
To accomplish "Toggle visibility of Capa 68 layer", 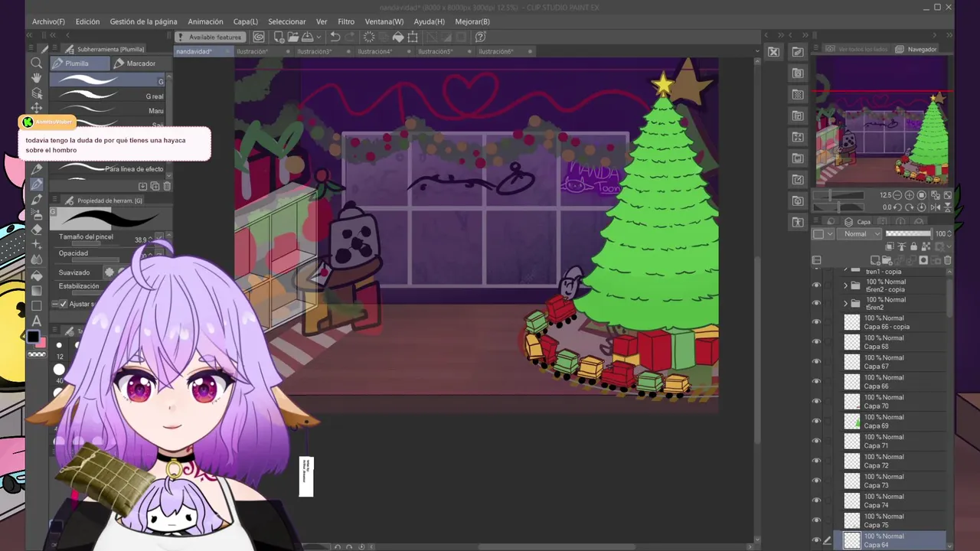I will [x=816, y=342].
